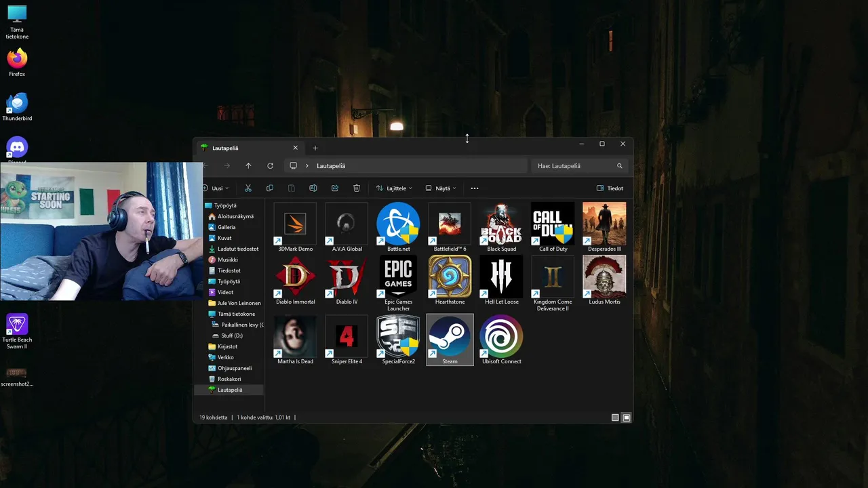Select the Epic Games Launcher icon
This screenshot has width=868, height=488.
point(398,283)
